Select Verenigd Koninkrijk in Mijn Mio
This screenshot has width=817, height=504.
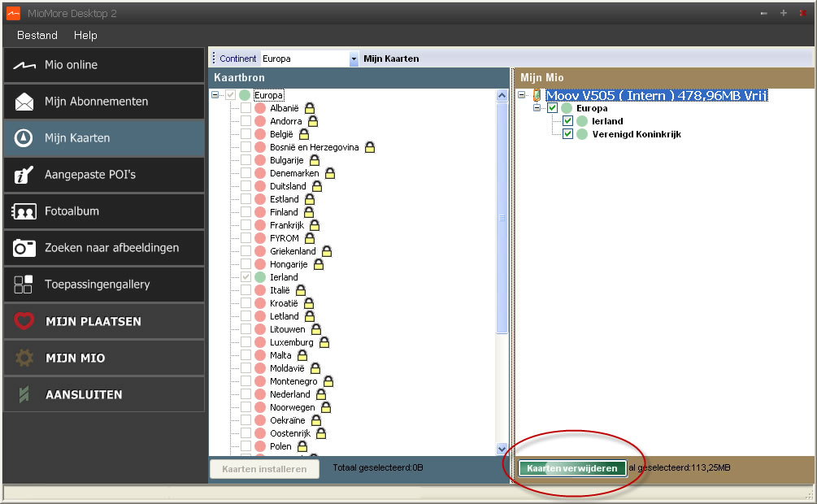[637, 134]
